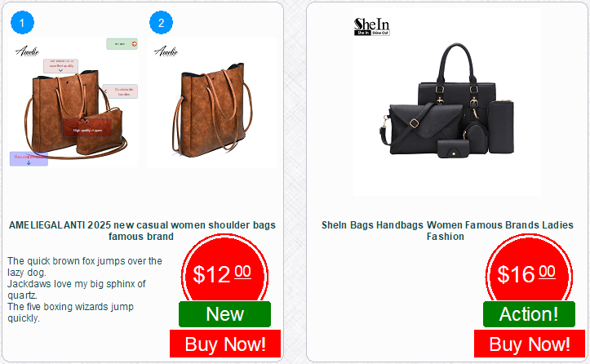The height and width of the screenshot is (364, 590).
Task: Click the SheIn Bags Handbags product title
Action: point(447,231)
